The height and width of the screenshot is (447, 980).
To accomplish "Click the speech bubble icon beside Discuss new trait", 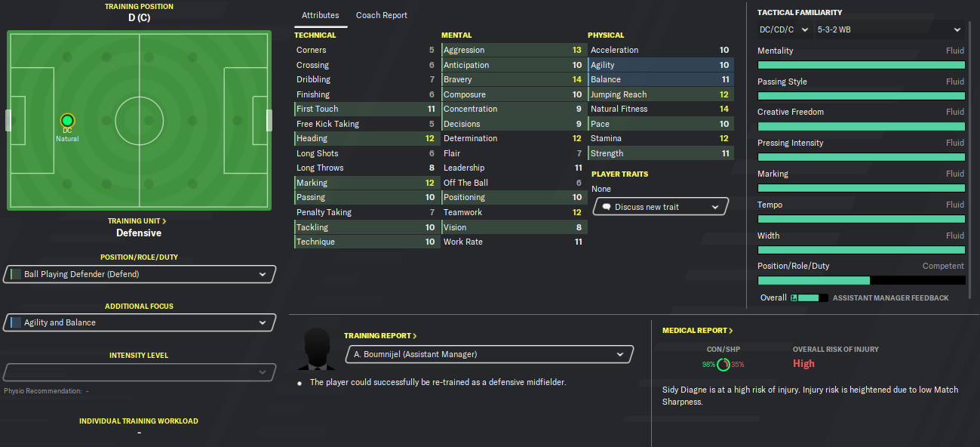I will [606, 207].
